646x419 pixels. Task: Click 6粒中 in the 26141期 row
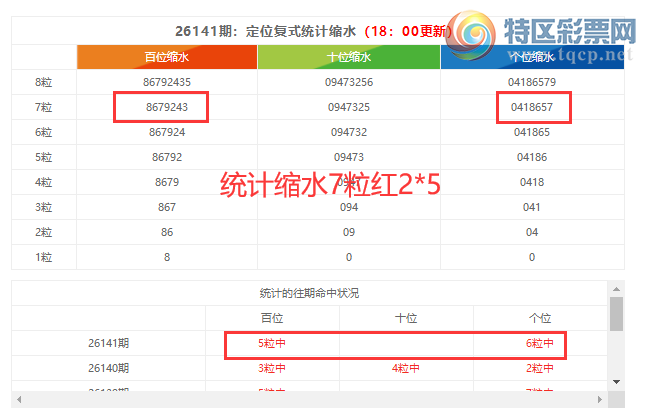[x=540, y=343]
